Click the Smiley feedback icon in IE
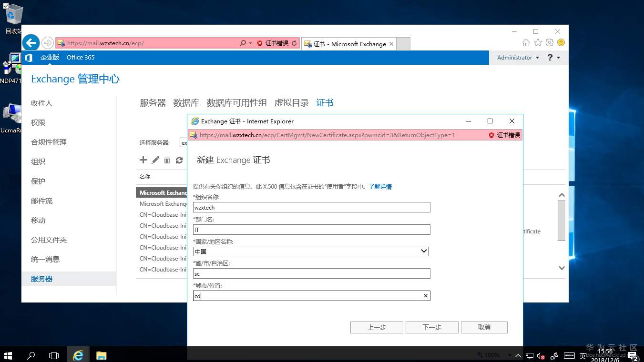 click(x=561, y=42)
